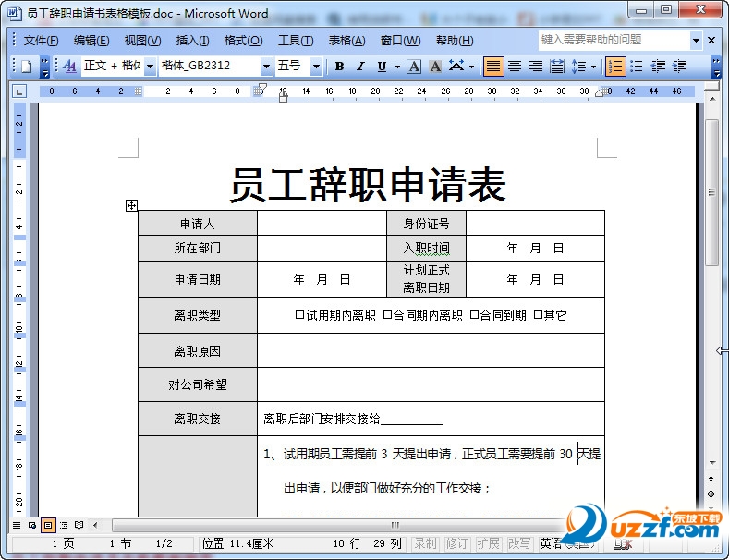Center-align the paragraph

pos(515,67)
